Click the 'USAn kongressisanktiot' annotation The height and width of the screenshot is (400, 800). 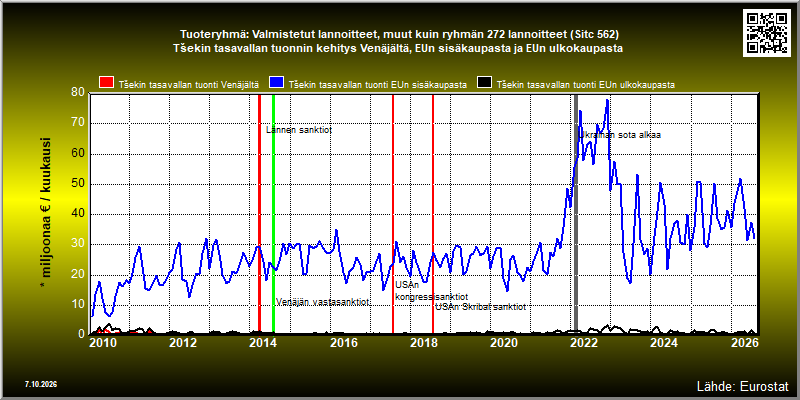point(432,291)
